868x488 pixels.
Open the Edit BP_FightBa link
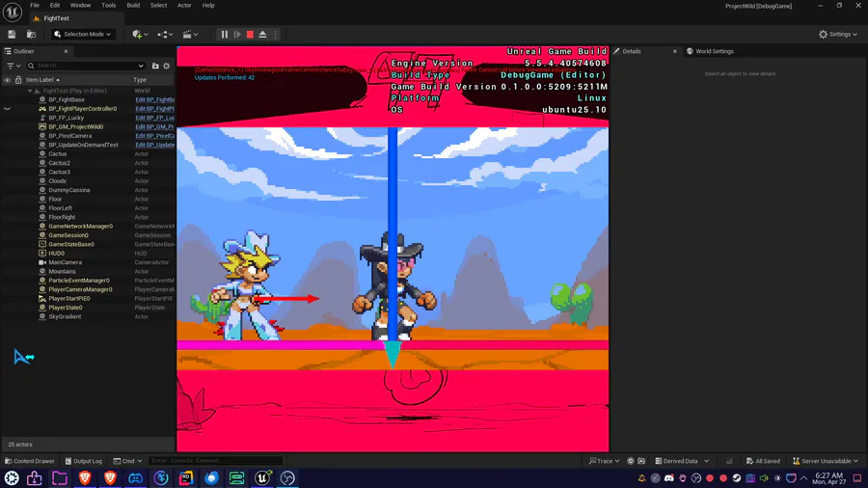coord(154,100)
